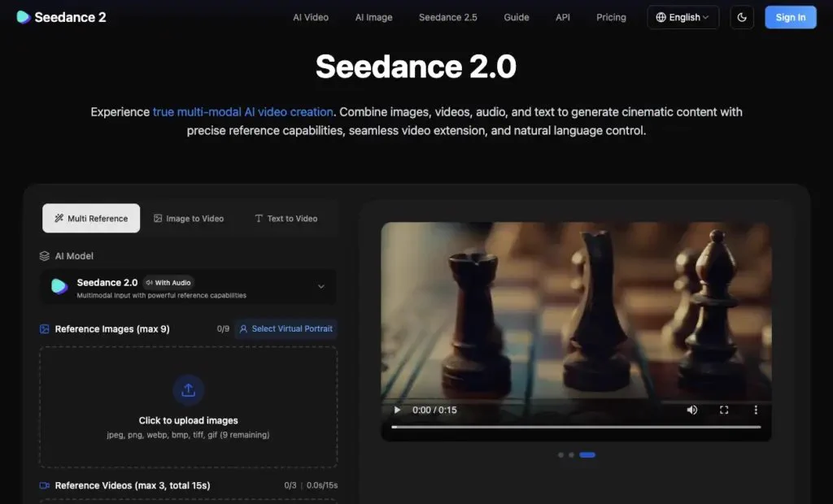Click the T icon on Text to Video
Screen dimensions: 833x504
(x=259, y=219)
